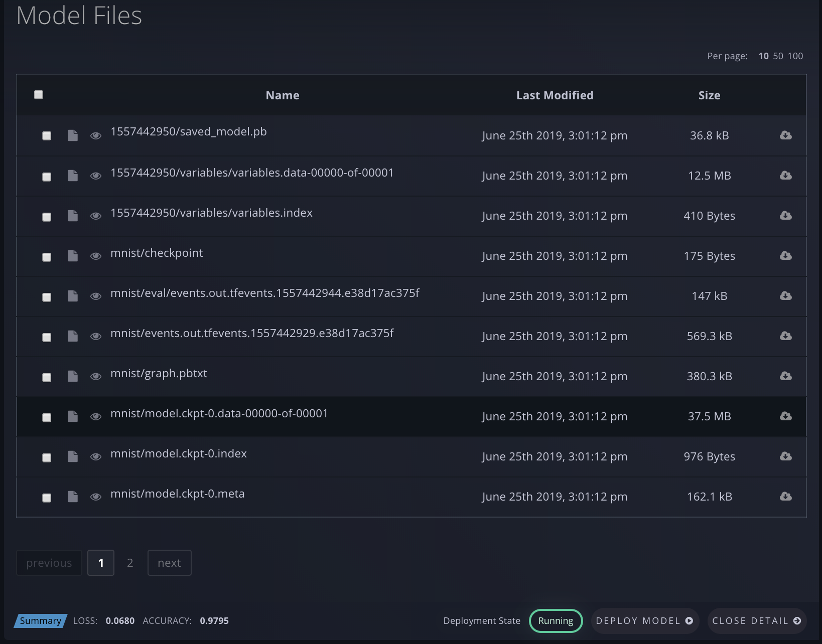This screenshot has width=822, height=644.
Task: Check the mnist/checkpoint row checkbox
Action: [47, 257]
